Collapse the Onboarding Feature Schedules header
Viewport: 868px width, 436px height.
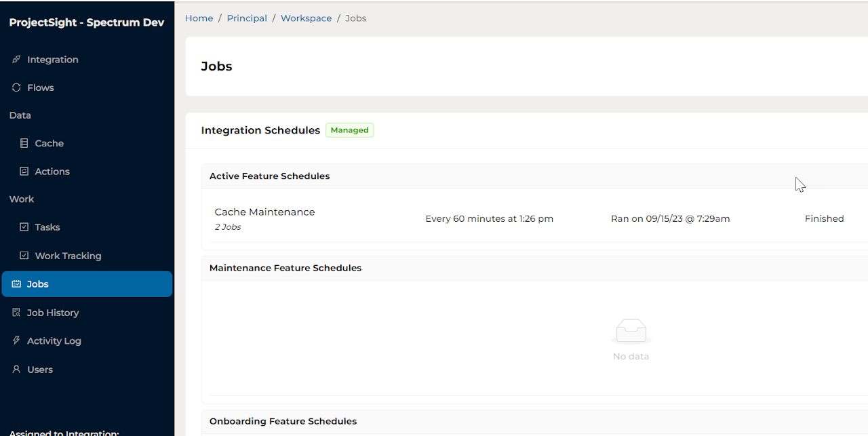534,421
